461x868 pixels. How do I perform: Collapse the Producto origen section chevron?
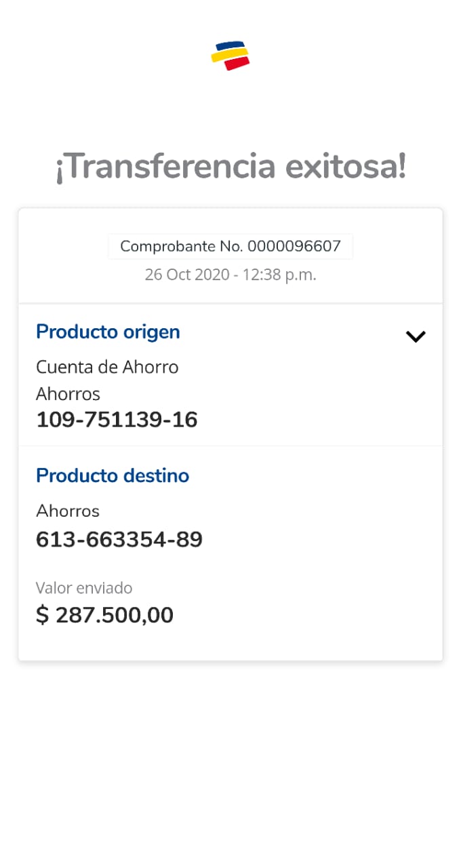click(415, 336)
